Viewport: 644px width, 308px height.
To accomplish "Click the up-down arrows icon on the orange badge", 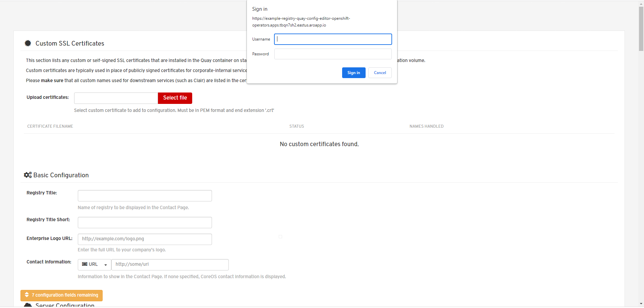I will [26, 295].
